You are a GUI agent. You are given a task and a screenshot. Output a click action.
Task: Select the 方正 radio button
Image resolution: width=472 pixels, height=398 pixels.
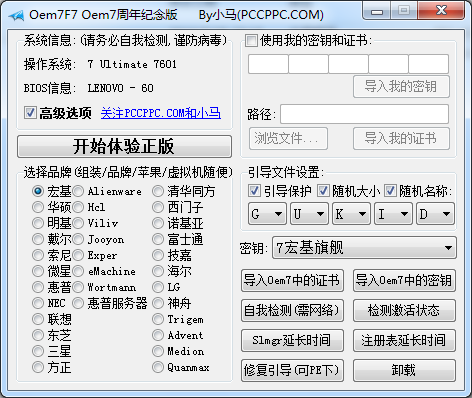coord(38,367)
